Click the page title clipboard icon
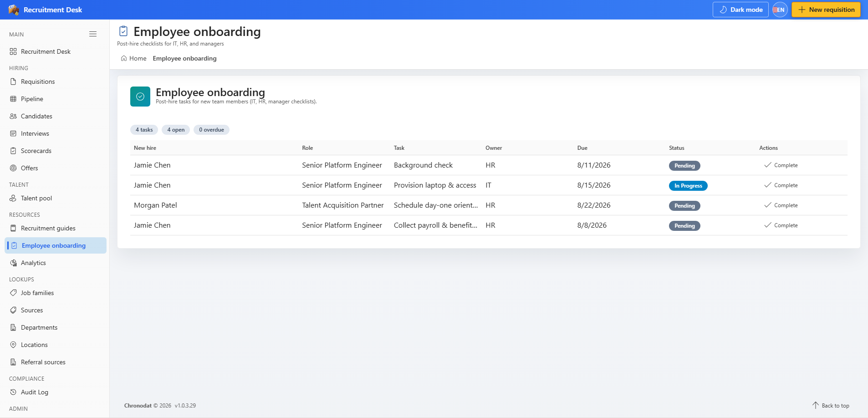This screenshot has height=418, width=868. (x=123, y=31)
